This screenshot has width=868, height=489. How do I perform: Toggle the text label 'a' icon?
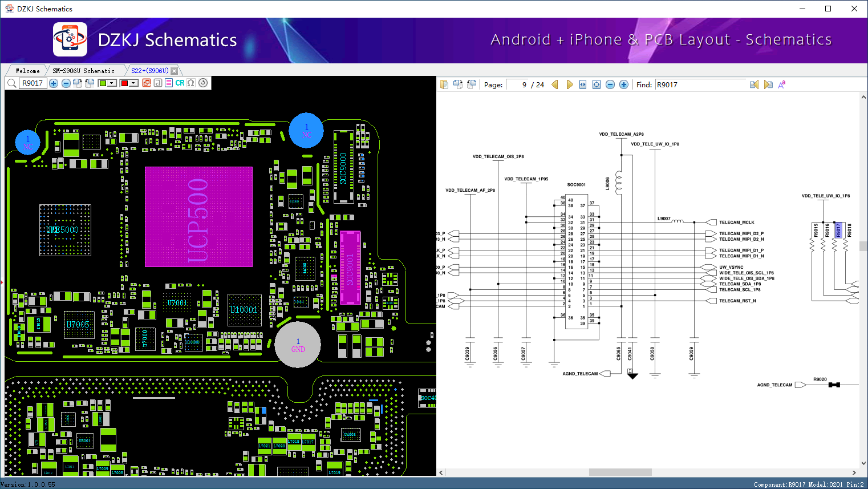click(158, 83)
